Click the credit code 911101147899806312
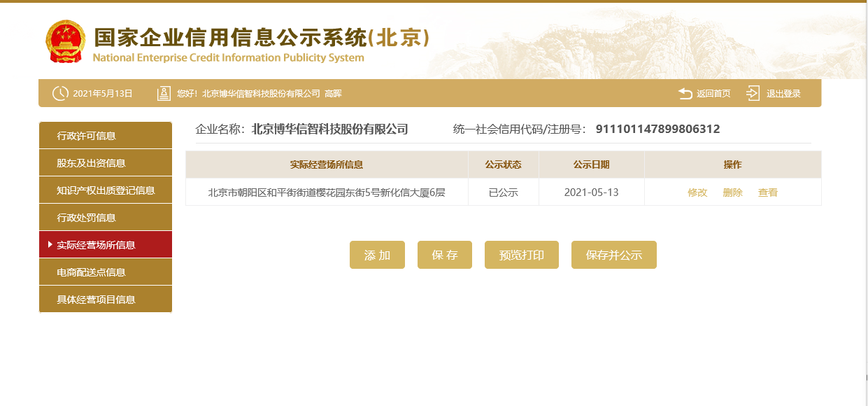 tap(657, 129)
